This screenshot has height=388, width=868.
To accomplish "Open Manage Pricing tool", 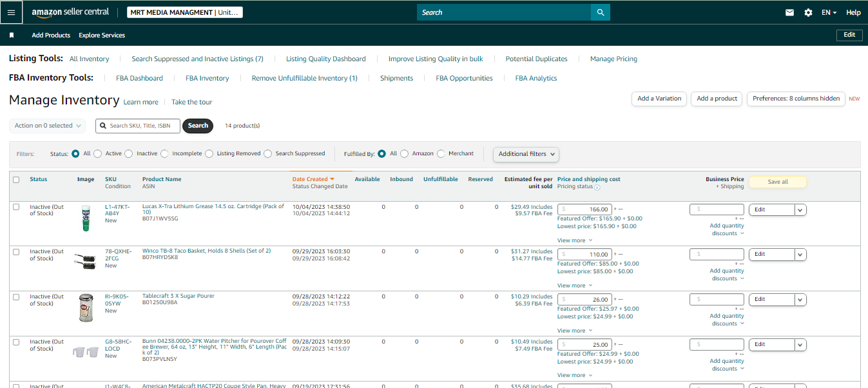I will click(x=613, y=59).
